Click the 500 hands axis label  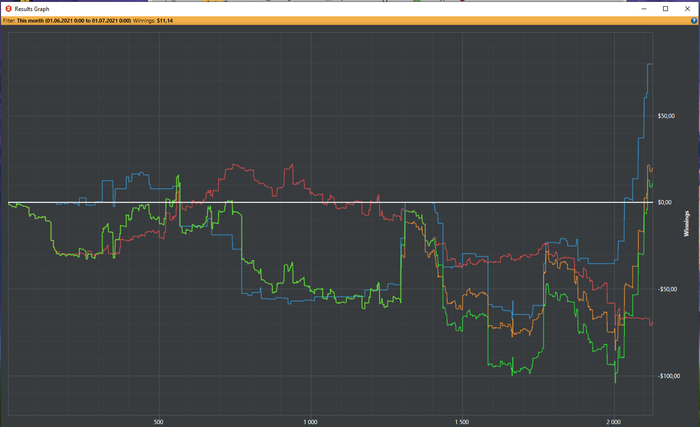click(158, 422)
